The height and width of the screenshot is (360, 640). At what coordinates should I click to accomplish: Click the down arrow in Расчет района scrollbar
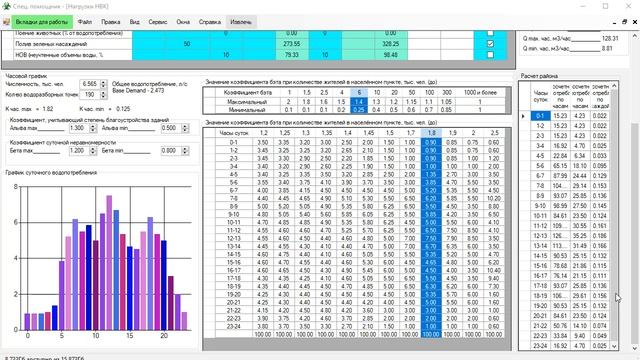614,346
